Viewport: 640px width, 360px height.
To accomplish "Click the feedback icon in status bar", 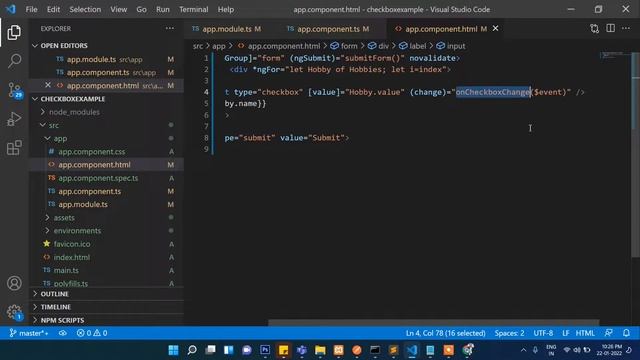I will pyautogui.click(x=609, y=333).
